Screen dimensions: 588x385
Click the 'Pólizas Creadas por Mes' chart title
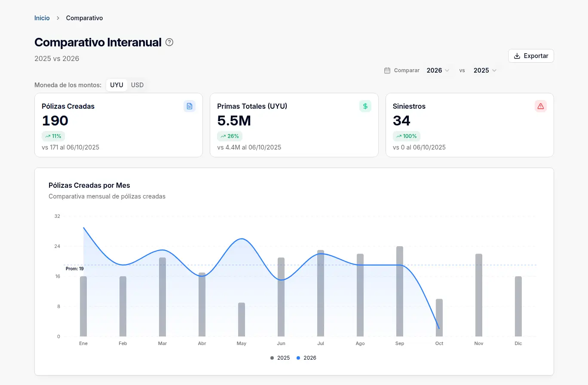(x=89, y=185)
